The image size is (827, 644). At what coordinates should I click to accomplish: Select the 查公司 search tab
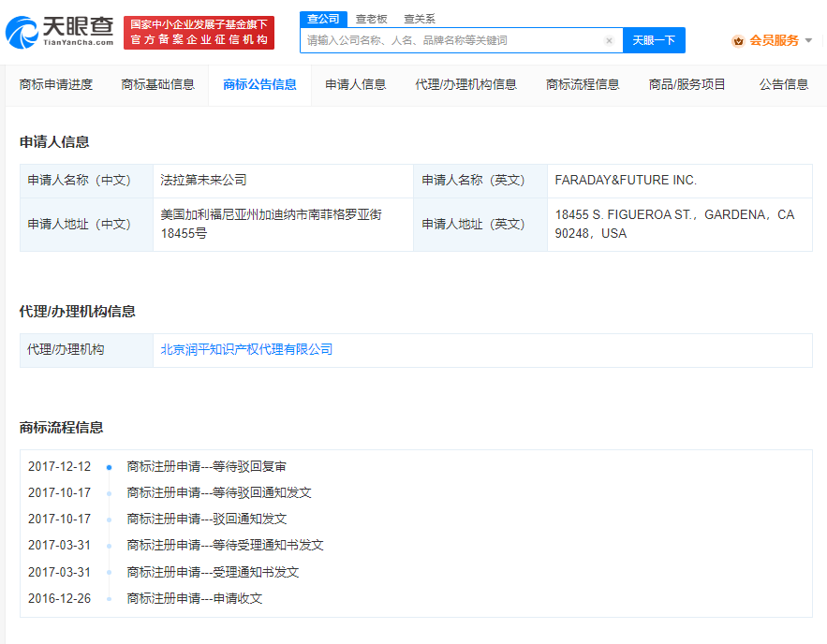click(323, 19)
